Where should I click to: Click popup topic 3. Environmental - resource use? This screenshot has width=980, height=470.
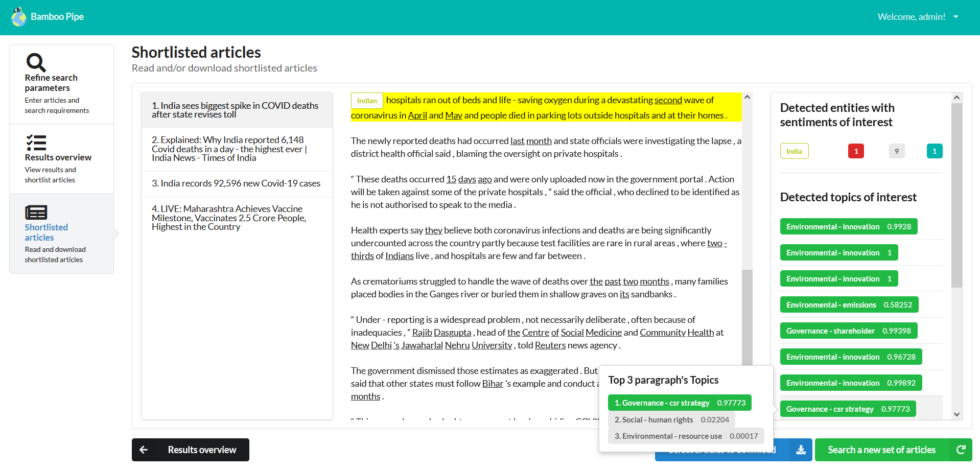(686, 436)
